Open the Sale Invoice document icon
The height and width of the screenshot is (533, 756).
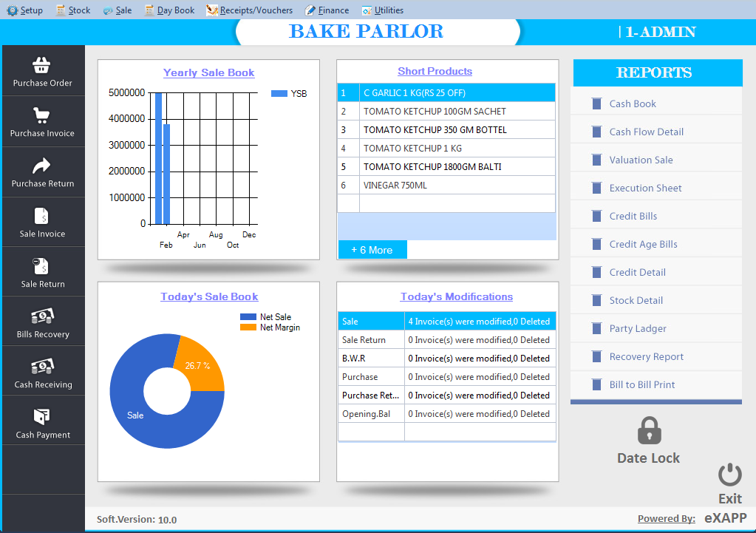coord(42,216)
